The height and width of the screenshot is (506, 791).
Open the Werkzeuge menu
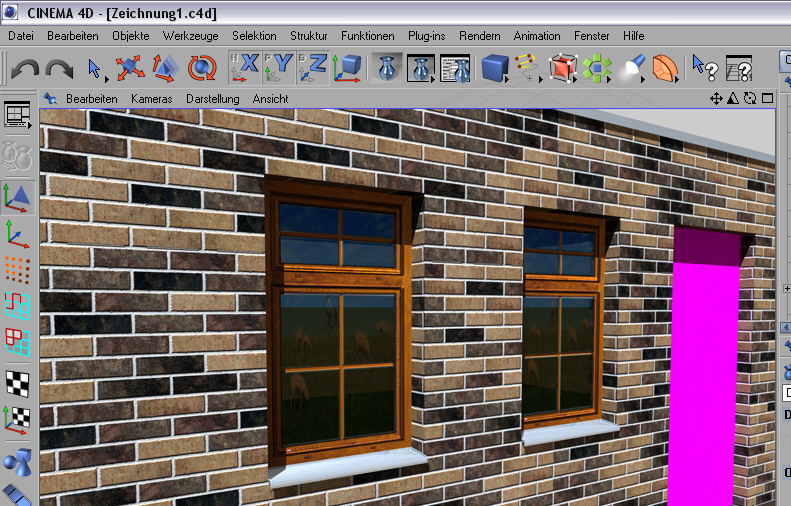(x=190, y=36)
